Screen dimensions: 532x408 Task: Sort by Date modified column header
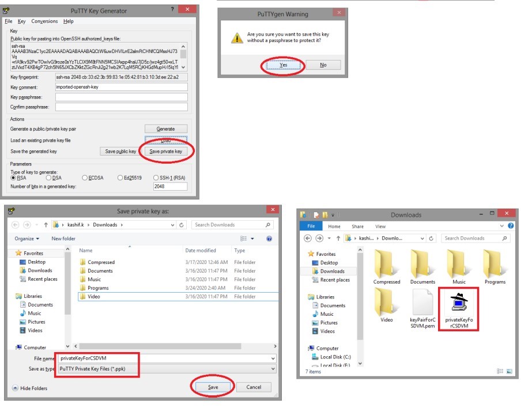201,250
